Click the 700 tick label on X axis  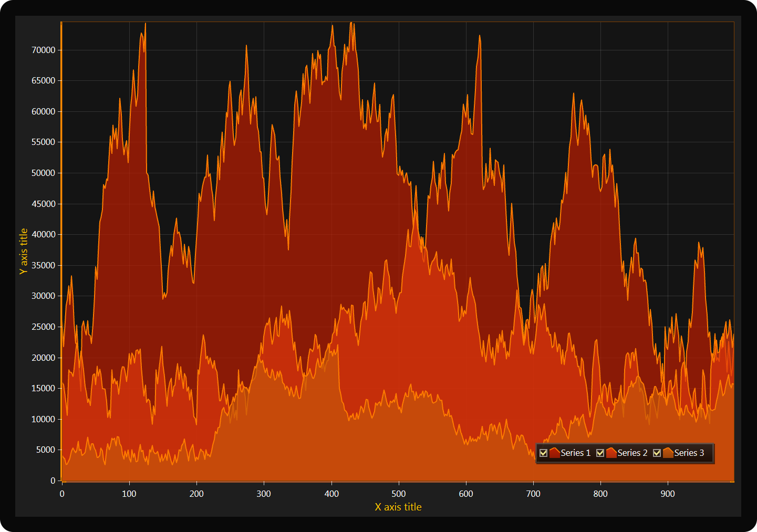533,494
